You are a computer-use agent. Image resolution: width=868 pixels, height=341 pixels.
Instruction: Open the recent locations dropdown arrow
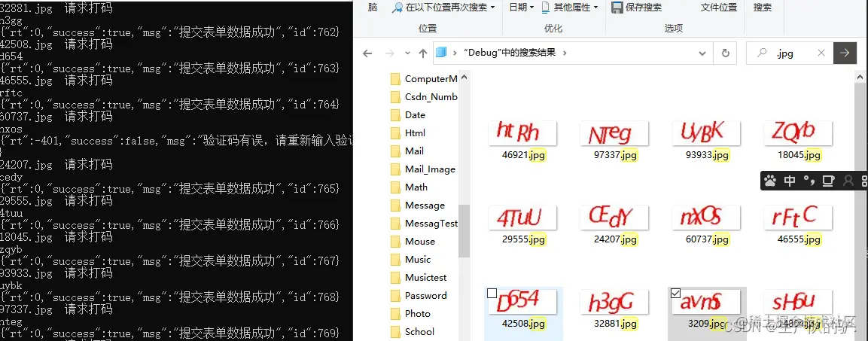(x=407, y=53)
